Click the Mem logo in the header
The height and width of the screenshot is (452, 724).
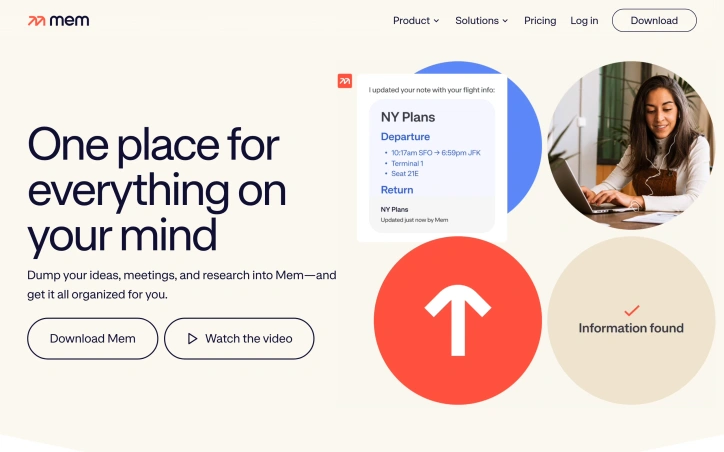59,21
